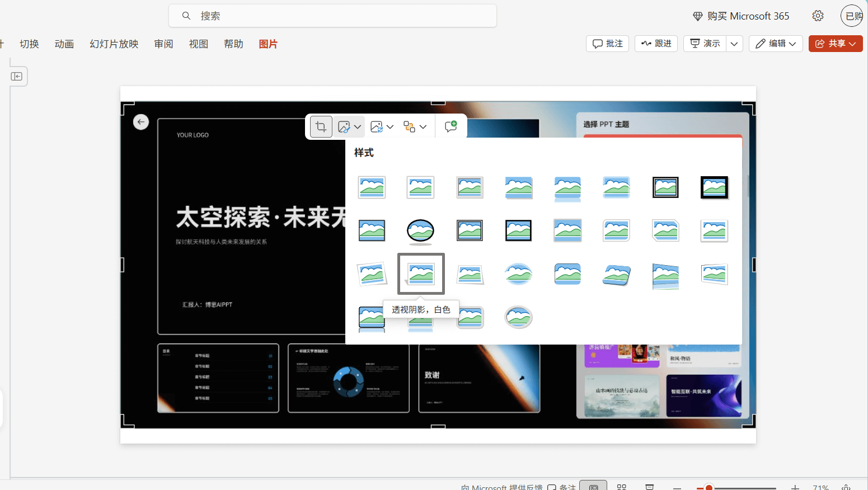Expand the 演示 dropdown arrow
This screenshot has width=868, height=490.
coord(734,43)
